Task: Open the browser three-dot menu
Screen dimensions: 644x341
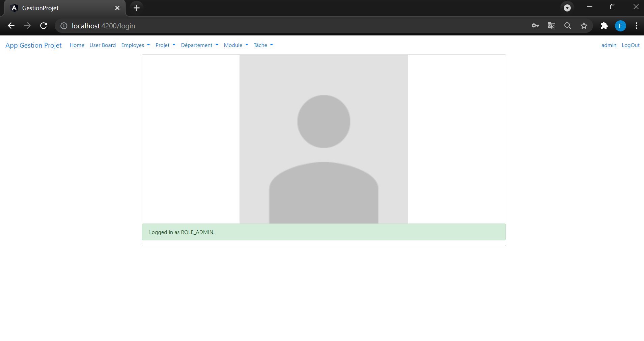Action: click(x=636, y=26)
